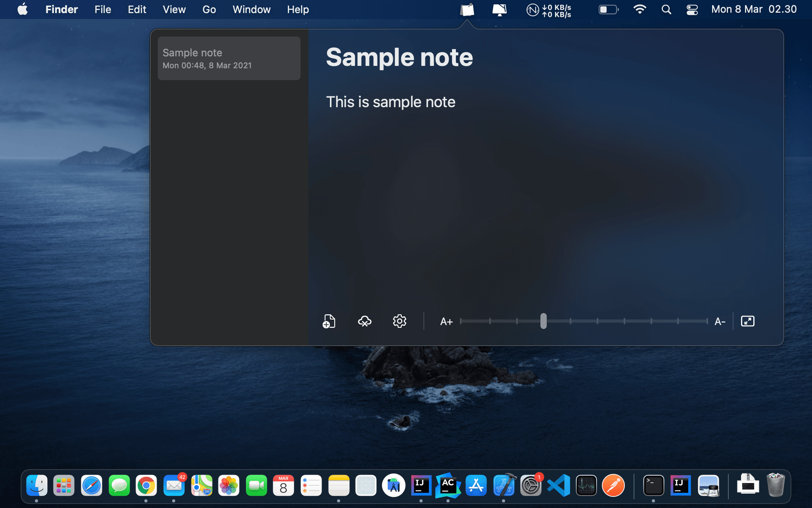
Task: Open the Wi-Fi status menu
Action: (639, 10)
